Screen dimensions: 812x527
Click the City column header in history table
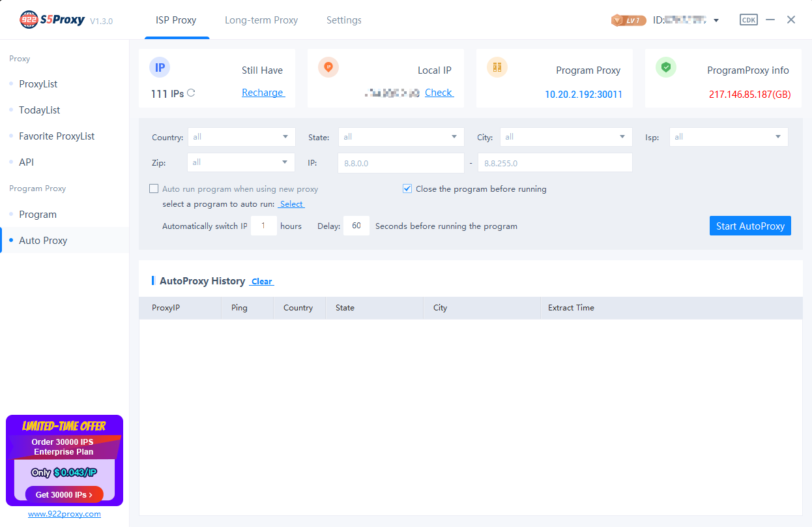coord(482,308)
